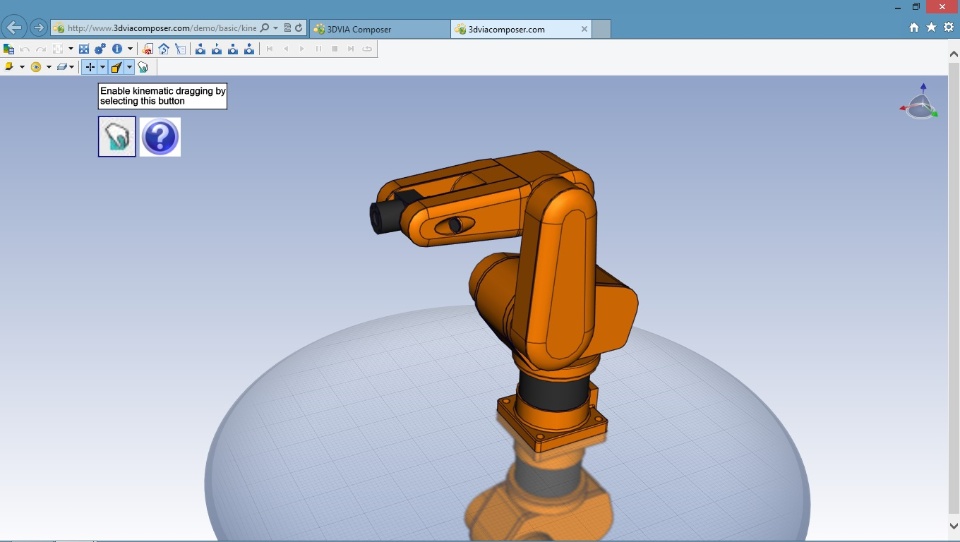This screenshot has height=542, width=960.
Task: Open help using the blue question mark button
Action: coord(160,137)
